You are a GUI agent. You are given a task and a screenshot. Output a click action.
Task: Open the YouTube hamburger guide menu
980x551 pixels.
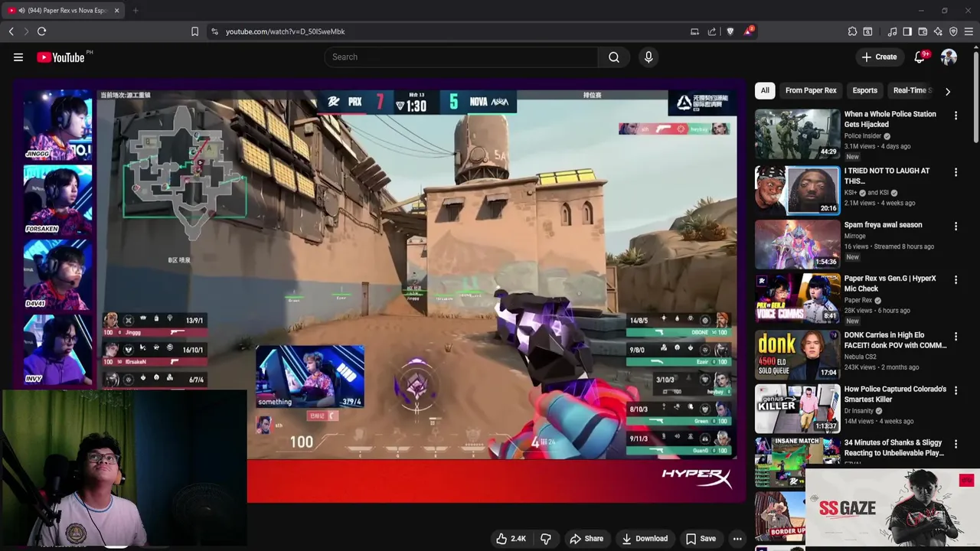[x=18, y=57]
